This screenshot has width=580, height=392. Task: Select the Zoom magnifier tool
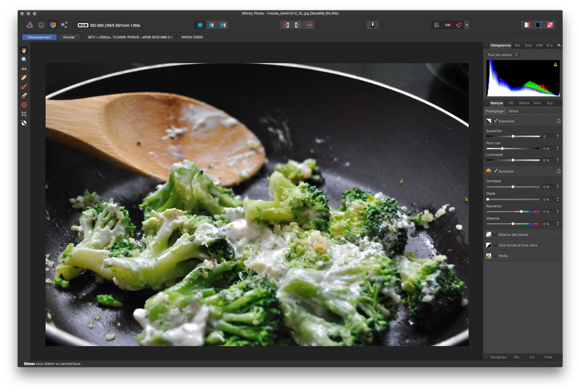[24, 59]
